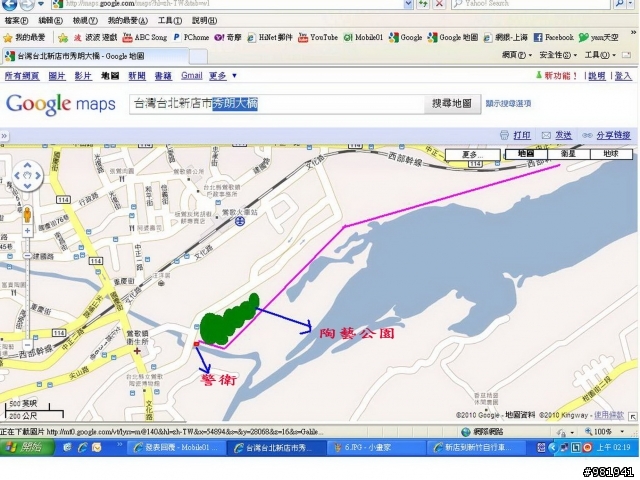This screenshot has height=480, width=640.
Task: Click the 顯示搜尋選項 link
Action: (508, 104)
